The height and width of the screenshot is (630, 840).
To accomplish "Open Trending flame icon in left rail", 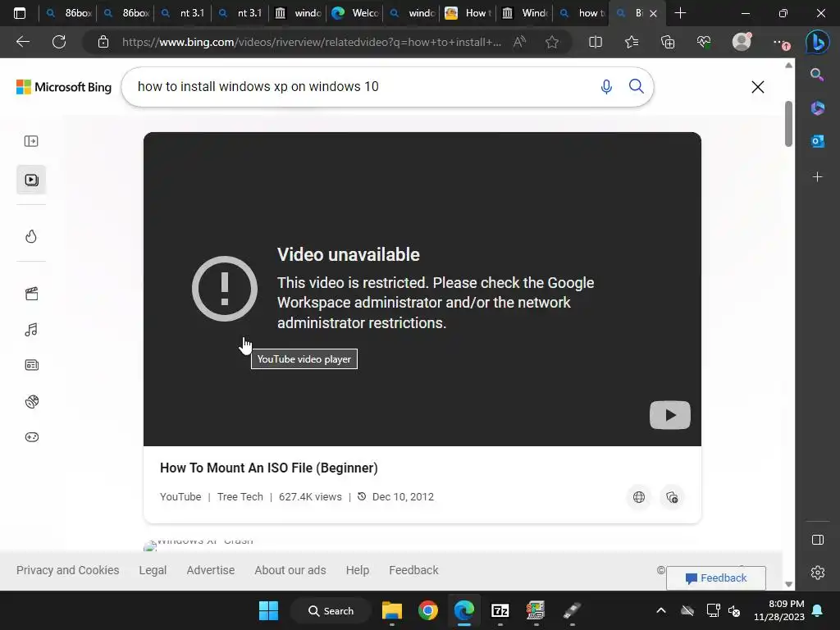I will [31, 236].
